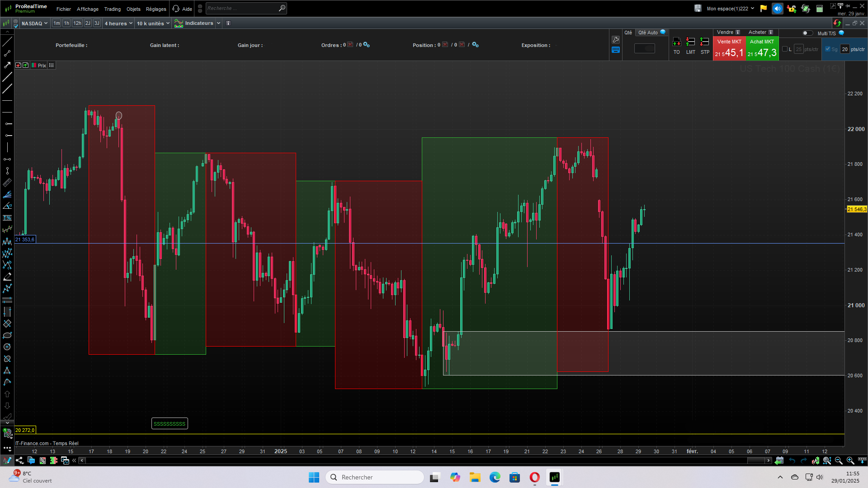Click the blue keyboard shortcut icon
Viewport: 868px width, 488px height.
pyautogui.click(x=615, y=50)
